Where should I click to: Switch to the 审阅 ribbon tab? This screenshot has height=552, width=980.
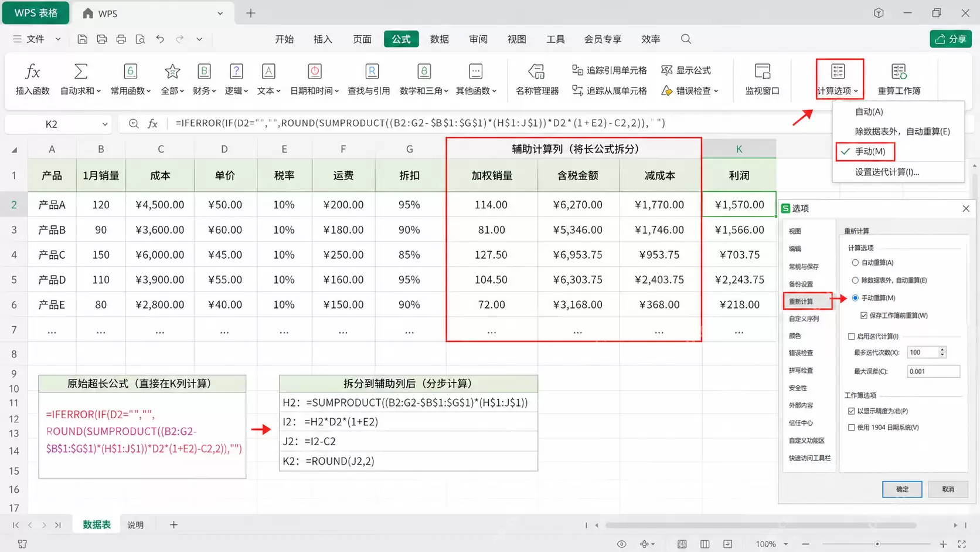click(x=478, y=39)
